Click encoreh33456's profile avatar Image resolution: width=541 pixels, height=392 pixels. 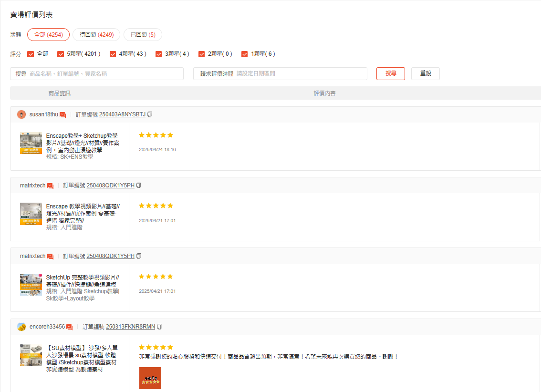tap(21, 327)
